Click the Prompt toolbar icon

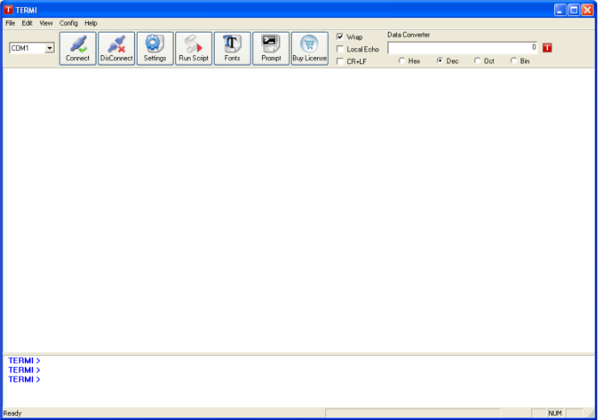[x=271, y=48]
